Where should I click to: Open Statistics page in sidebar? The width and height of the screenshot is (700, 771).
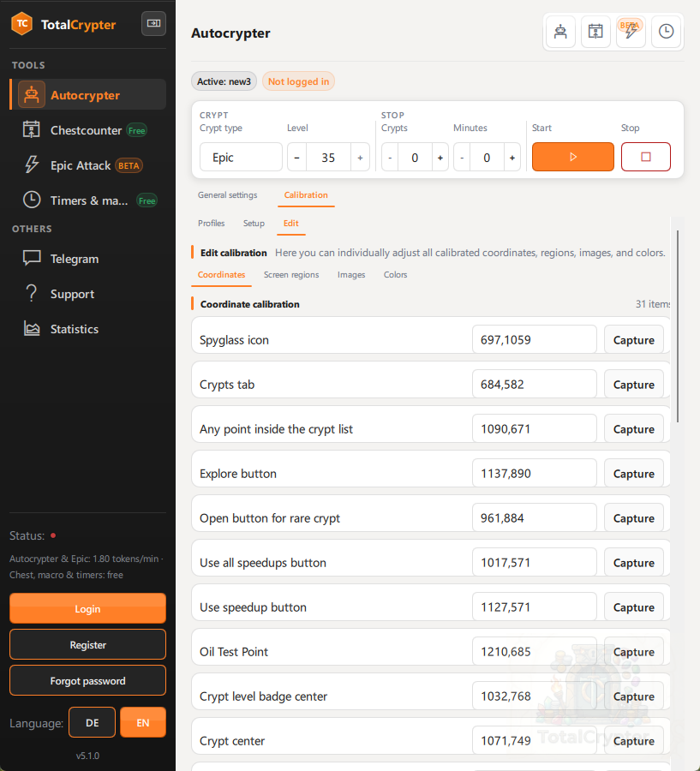coord(88,329)
